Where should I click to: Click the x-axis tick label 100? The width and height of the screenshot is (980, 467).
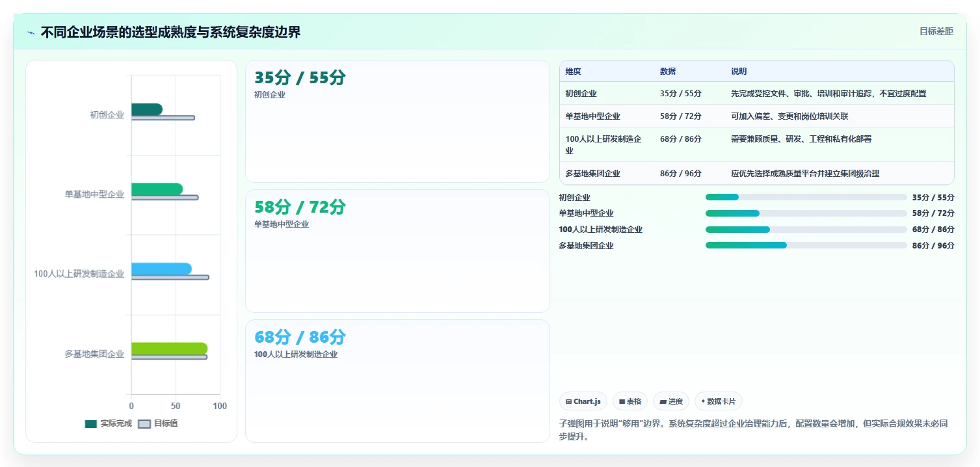(x=220, y=406)
